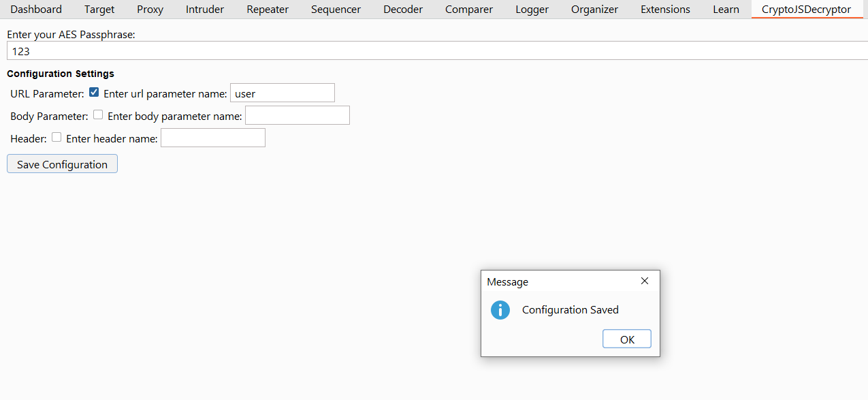The image size is (868, 400).
Task: Open the Proxy tab
Action: coord(150,10)
